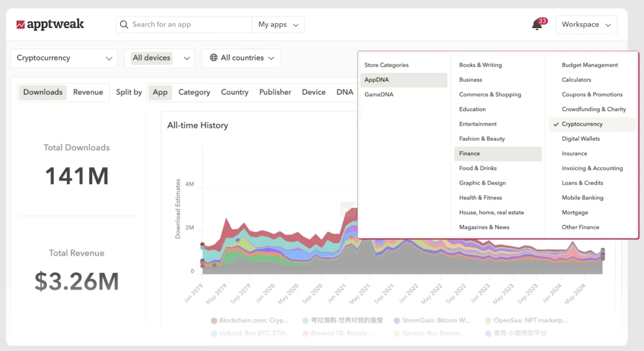Choose Digital Wallets from the subcategory list

pos(581,139)
